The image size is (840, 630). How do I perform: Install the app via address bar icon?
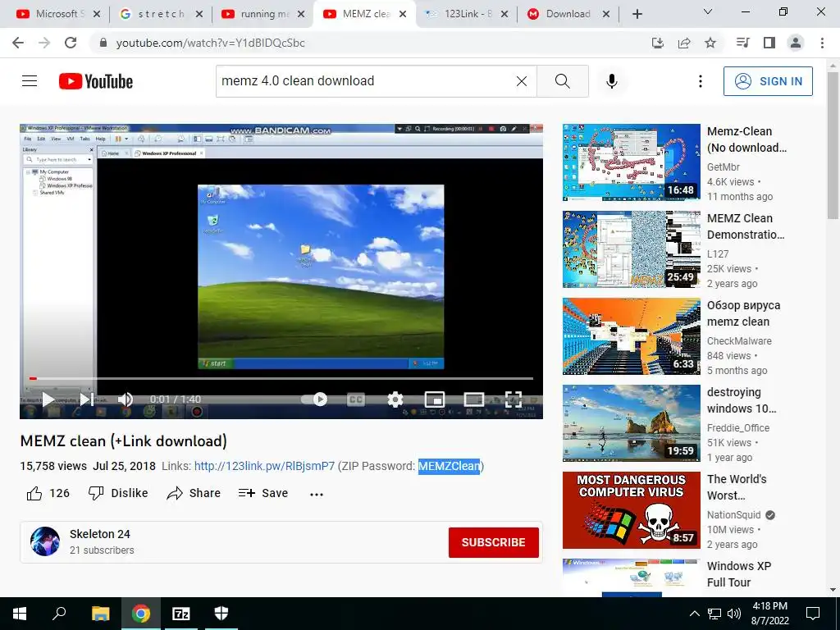coord(658,43)
